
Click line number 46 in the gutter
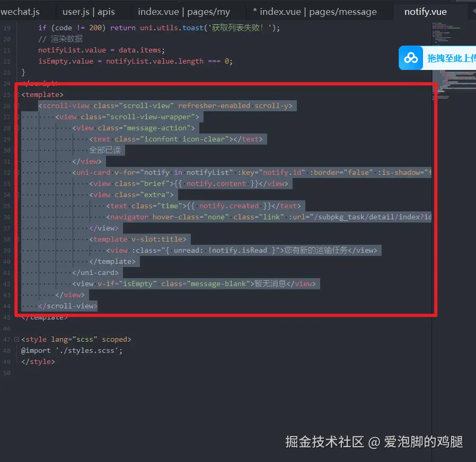point(7,328)
